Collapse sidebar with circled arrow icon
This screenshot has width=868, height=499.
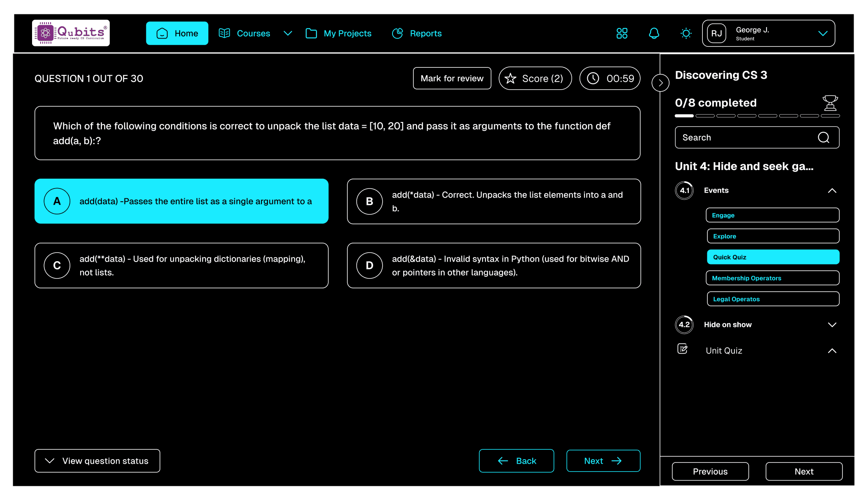[660, 83]
